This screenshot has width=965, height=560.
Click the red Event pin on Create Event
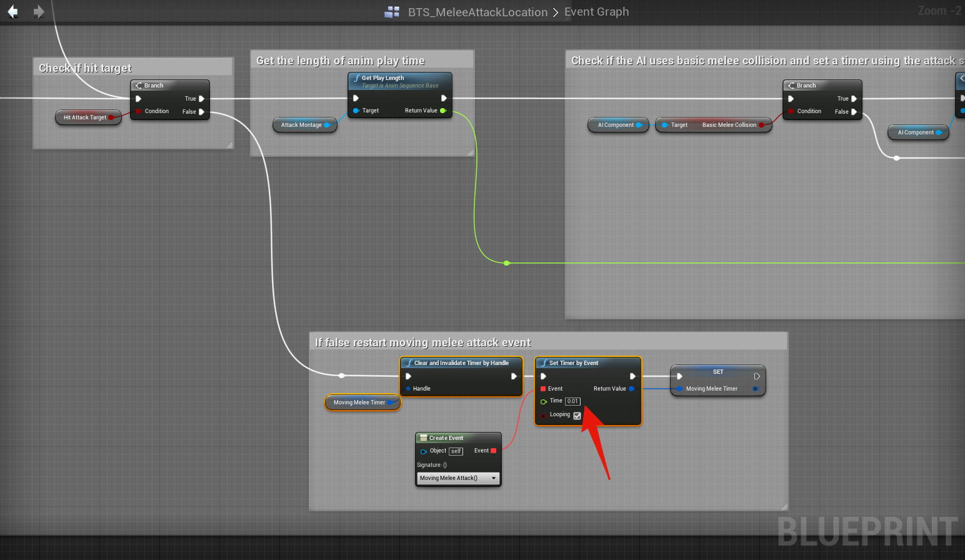pyautogui.click(x=494, y=451)
